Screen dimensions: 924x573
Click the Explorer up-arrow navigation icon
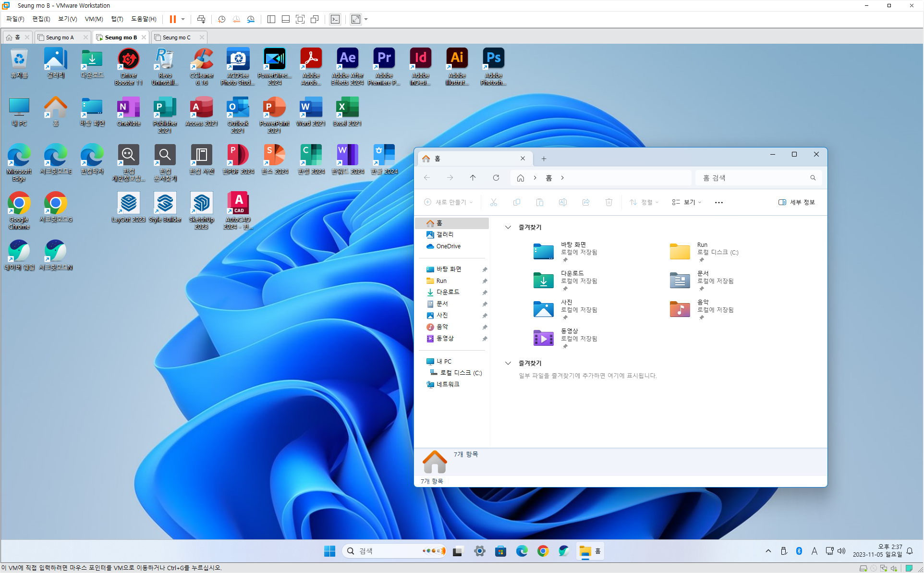[473, 178]
